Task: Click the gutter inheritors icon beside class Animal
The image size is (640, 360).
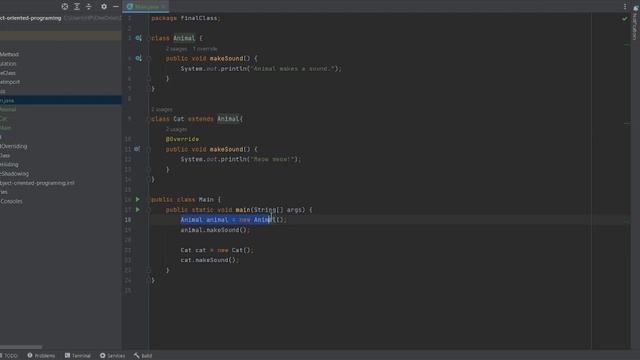Action: pos(138,38)
